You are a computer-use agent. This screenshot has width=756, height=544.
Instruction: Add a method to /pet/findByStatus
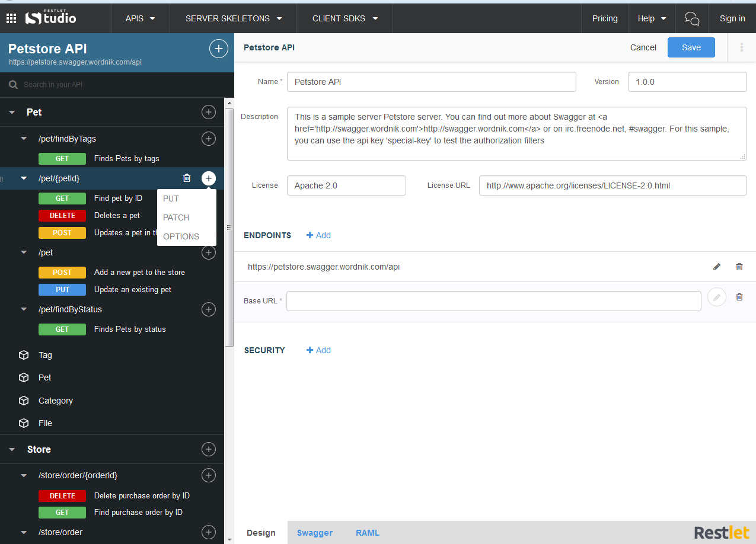[209, 309]
